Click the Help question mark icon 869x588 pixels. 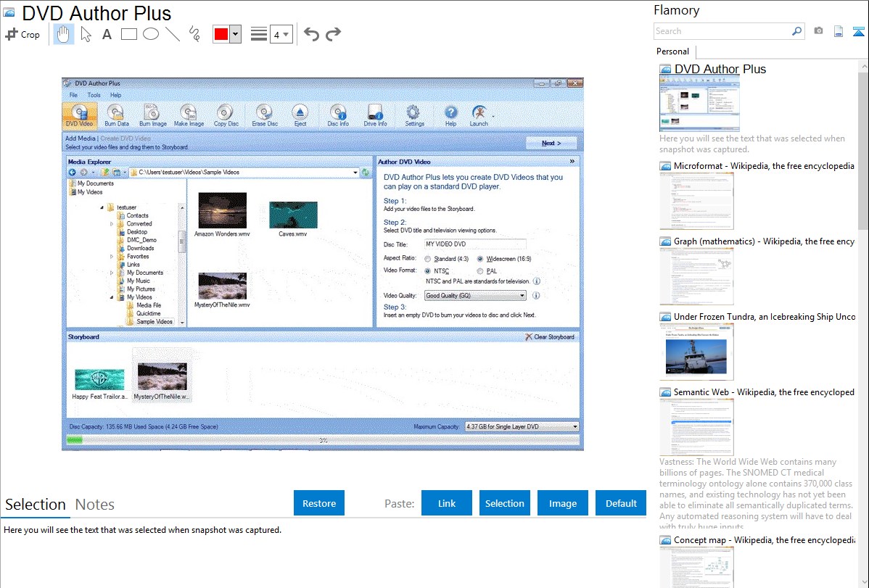pyautogui.click(x=450, y=115)
